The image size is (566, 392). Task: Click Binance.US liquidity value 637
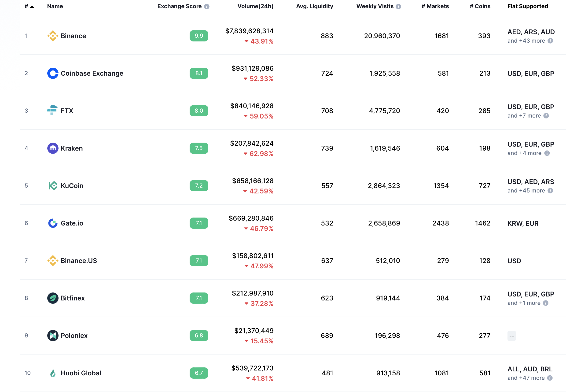tap(327, 261)
